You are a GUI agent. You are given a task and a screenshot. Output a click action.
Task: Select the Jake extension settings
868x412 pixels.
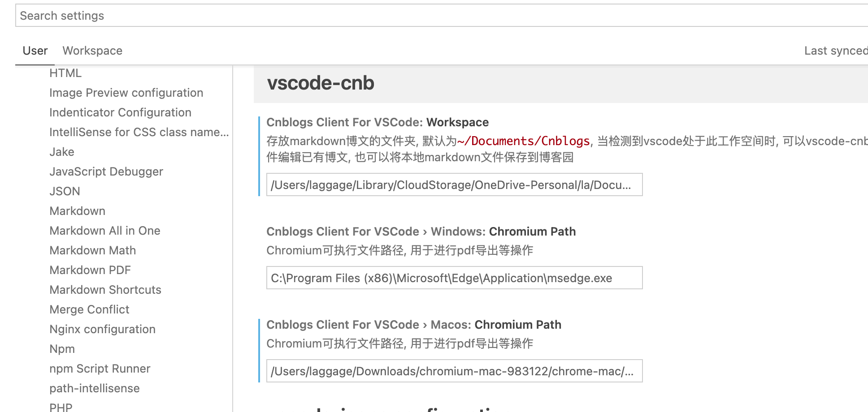click(x=62, y=152)
